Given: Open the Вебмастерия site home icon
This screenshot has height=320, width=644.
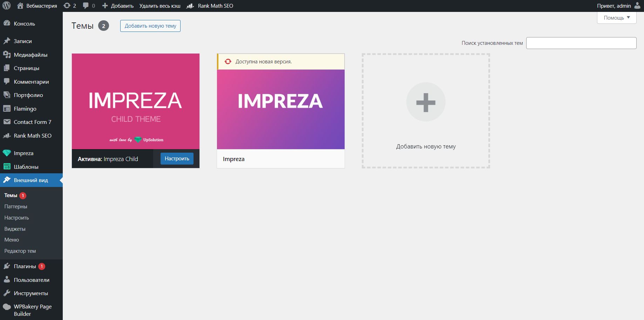Looking at the screenshot, I should tap(20, 6).
